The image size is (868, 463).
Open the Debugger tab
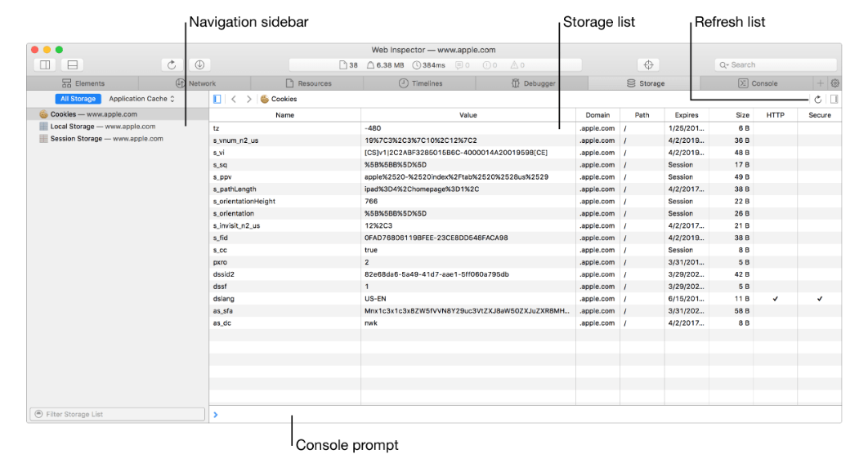click(533, 83)
